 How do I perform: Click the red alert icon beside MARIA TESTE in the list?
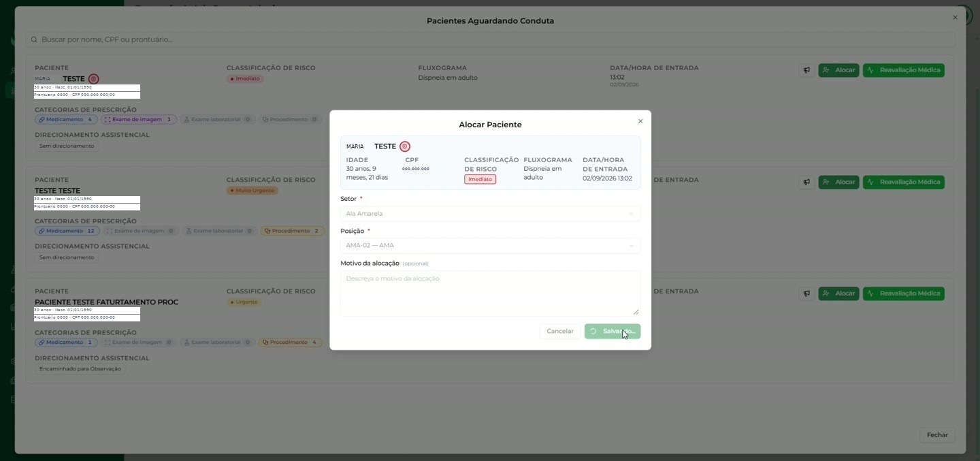(94, 79)
